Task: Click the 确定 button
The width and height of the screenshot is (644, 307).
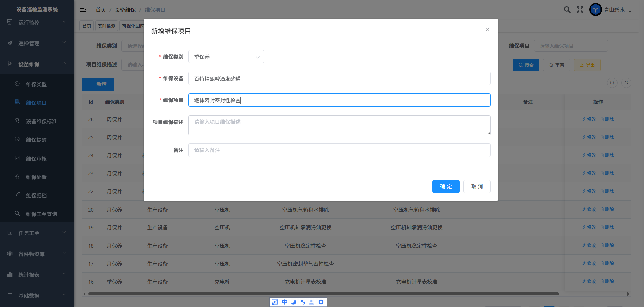Action: pos(446,186)
